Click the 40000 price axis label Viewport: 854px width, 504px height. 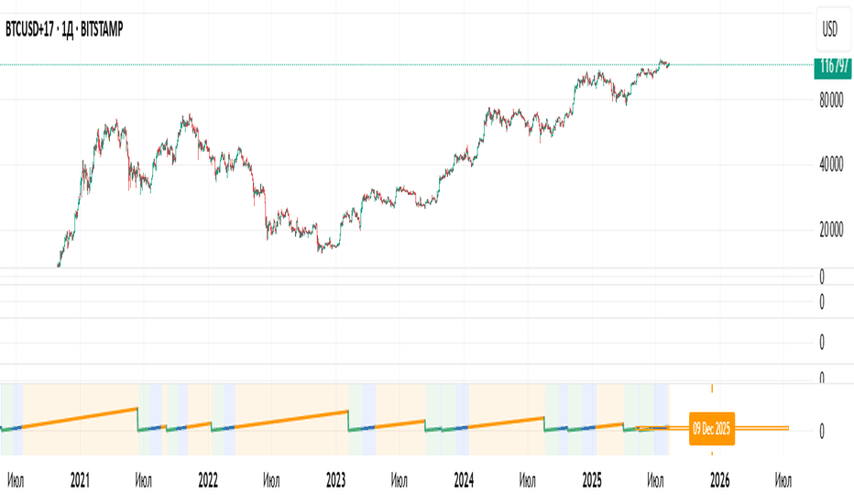click(x=831, y=165)
